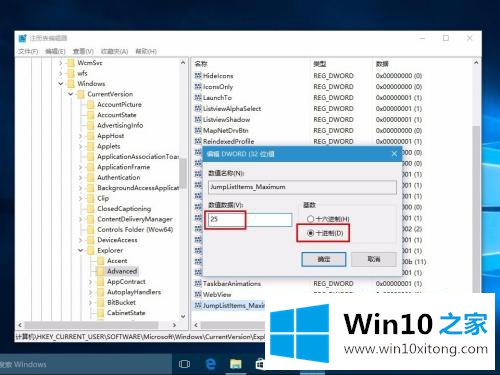
Task: Expand the WcmSvc key node
Action: [61, 63]
